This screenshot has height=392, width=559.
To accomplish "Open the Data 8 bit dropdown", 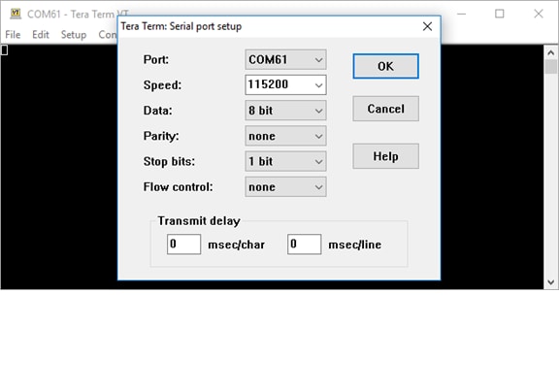I will coord(285,111).
